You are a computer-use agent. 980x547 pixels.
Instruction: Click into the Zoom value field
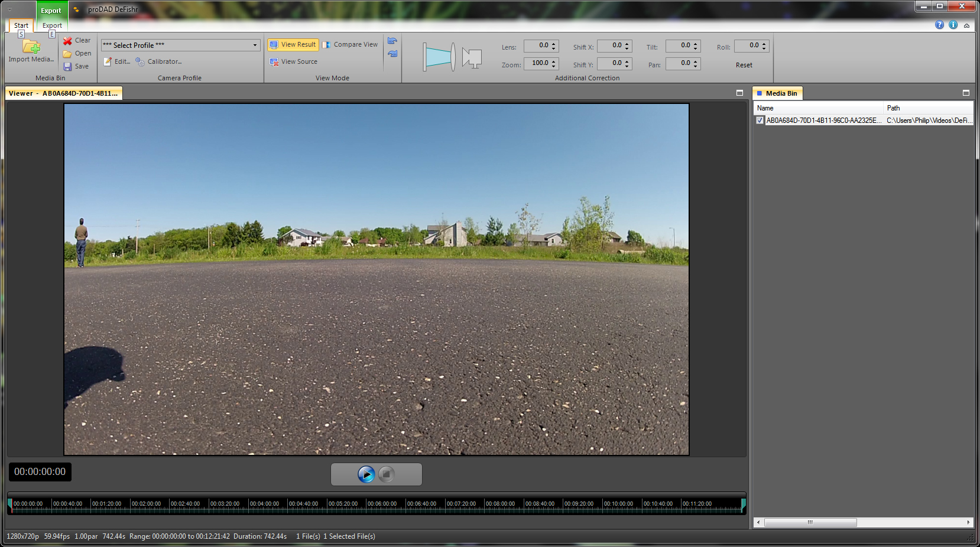click(x=537, y=63)
